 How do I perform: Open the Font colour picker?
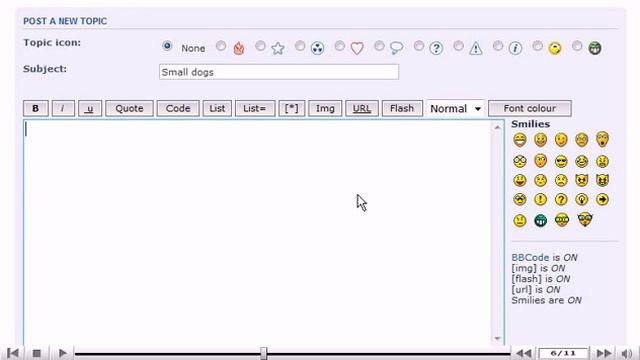pos(529,108)
